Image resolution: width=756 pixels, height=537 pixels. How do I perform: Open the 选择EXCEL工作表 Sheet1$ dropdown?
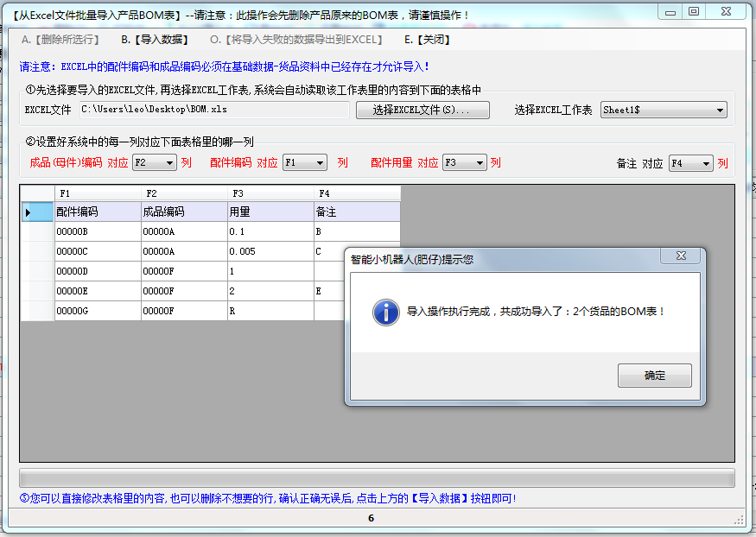pos(720,110)
